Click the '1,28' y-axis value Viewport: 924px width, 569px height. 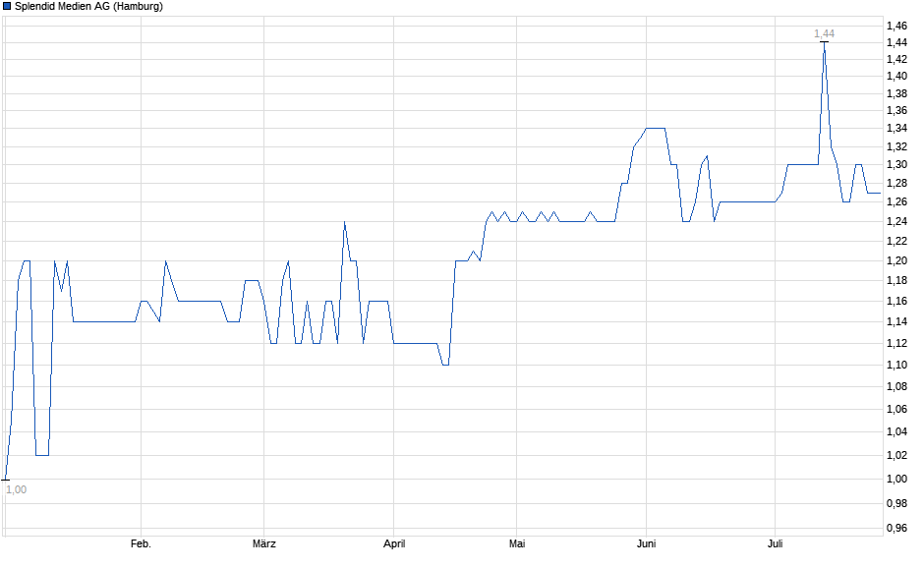[x=896, y=184]
